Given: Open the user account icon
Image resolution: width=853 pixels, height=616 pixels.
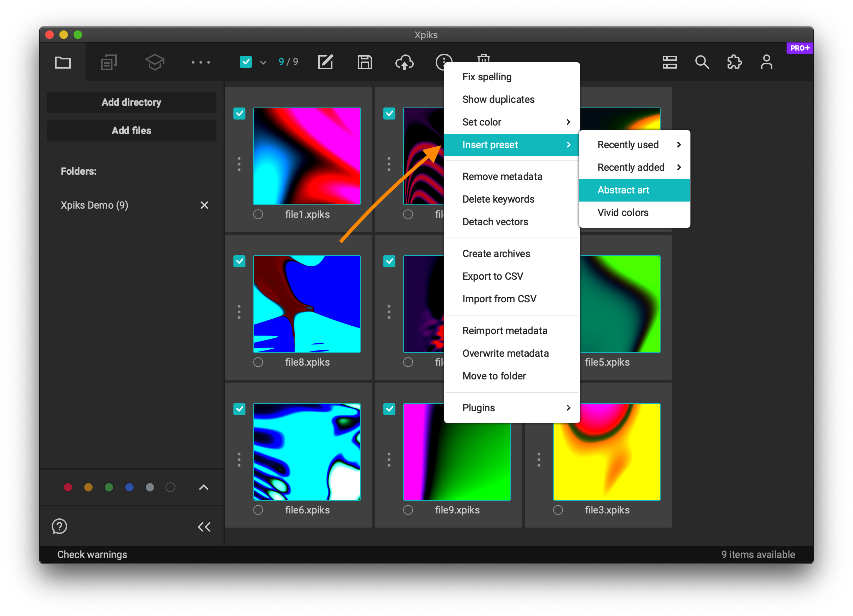Looking at the screenshot, I should [x=766, y=62].
